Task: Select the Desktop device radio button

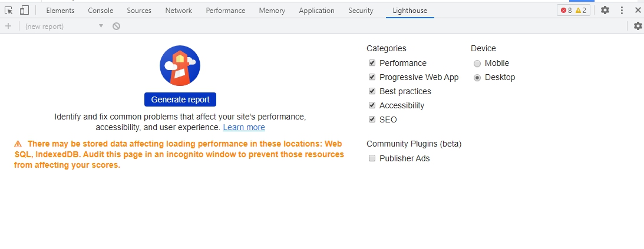Action: [477, 77]
